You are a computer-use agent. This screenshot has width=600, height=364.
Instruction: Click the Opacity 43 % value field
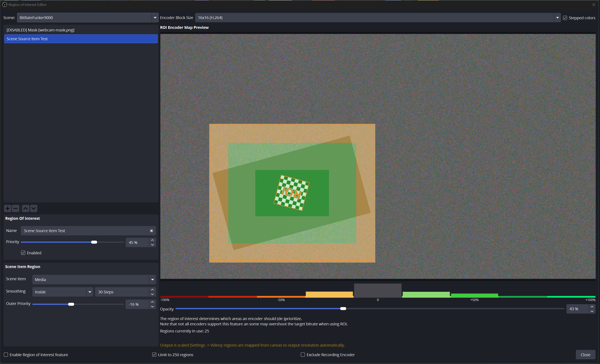tap(578, 309)
